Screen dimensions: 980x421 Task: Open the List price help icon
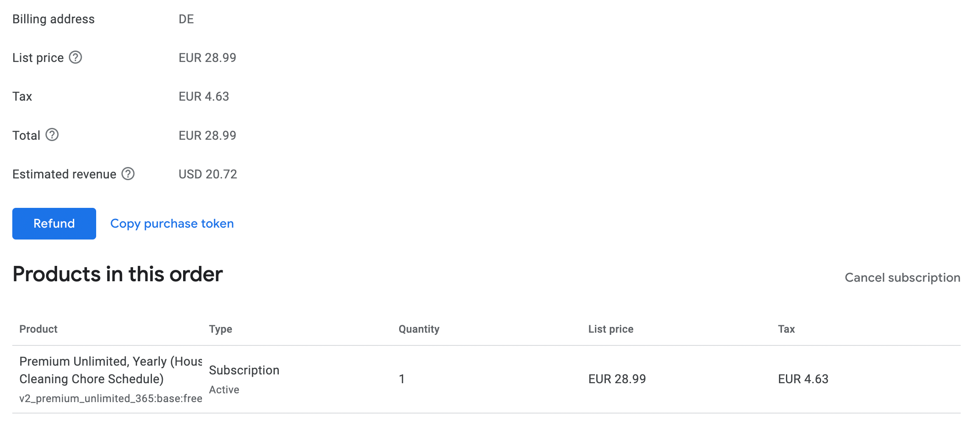coord(76,58)
